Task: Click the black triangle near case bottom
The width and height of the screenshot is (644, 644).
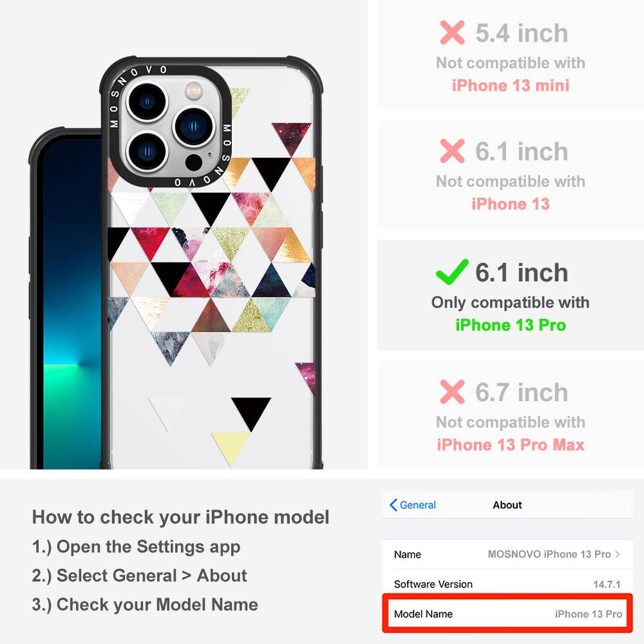Action: point(251,411)
